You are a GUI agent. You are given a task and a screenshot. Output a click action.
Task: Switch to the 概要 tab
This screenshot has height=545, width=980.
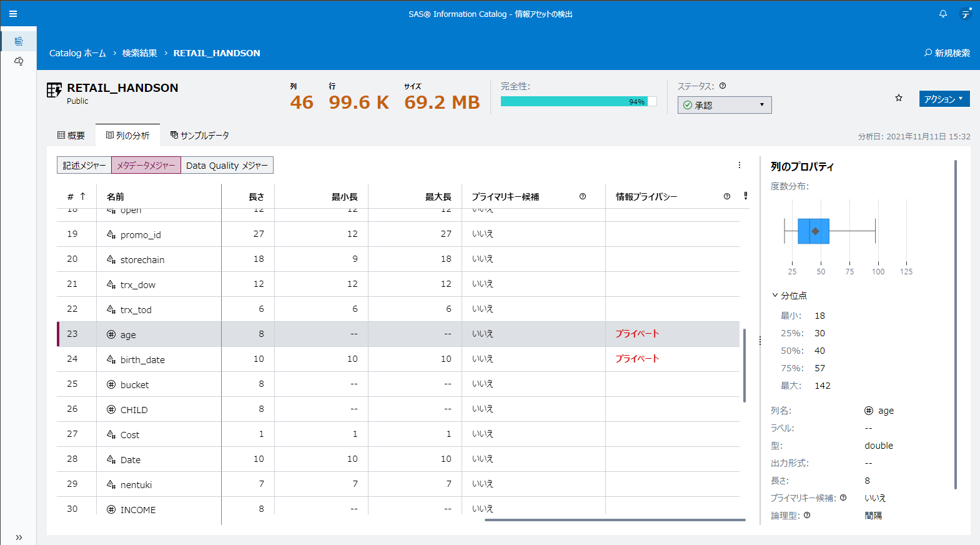point(71,136)
